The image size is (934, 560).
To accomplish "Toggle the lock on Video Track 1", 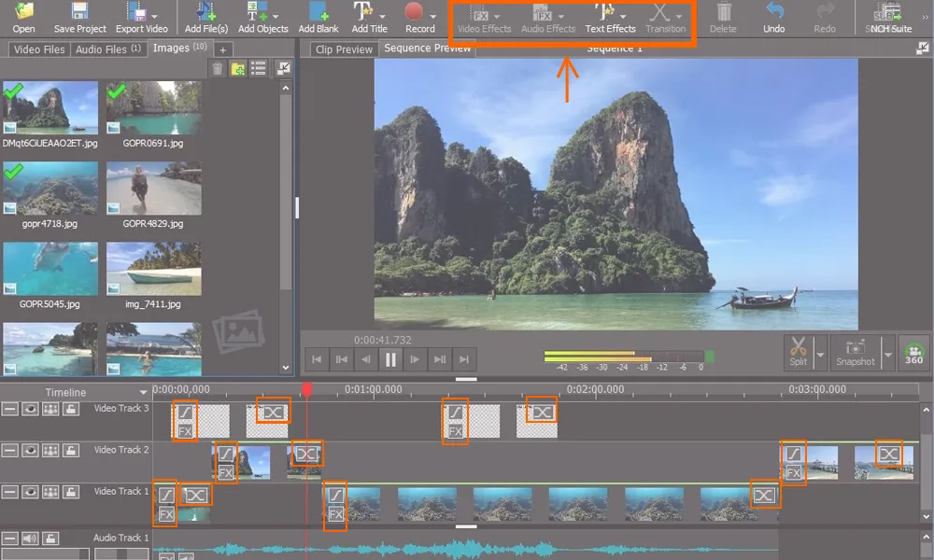I will point(71,492).
